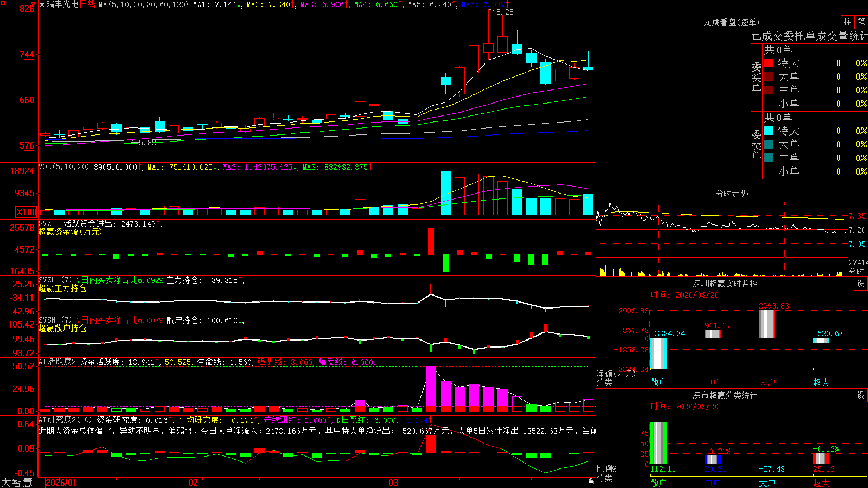Click the 02 month timeline marker
Viewport: 868px width, 488px height.
coord(193,483)
